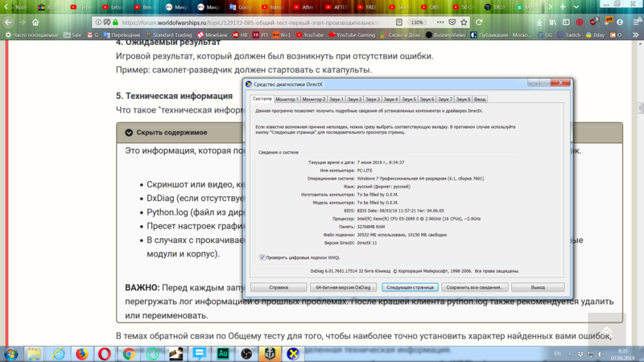This screenshot has width=644, height=362.
Task: Check the WHQL digital signatures checkbox
Action: click(x=263, y=257)
